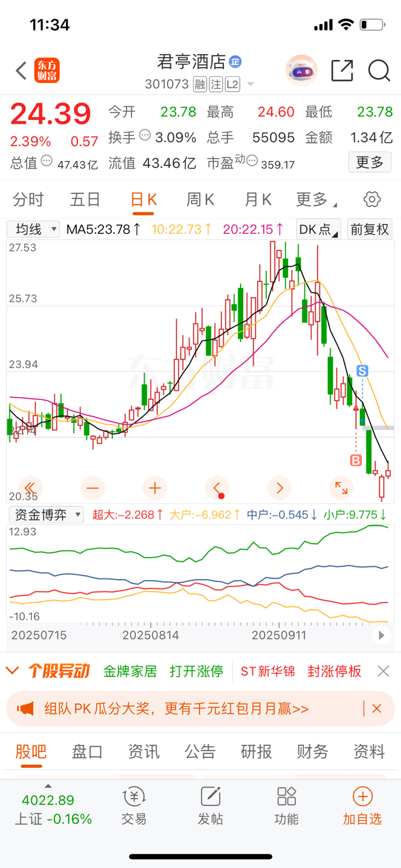This screenshot has width=401, height=868.
Task: Switch to the 五日 chart tab
Action: [85, 199]
